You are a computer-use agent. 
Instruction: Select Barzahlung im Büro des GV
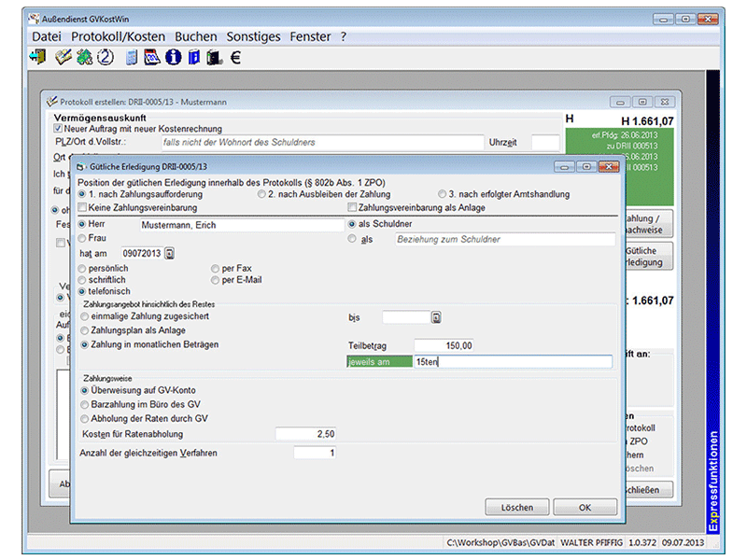click(x=84, y=405)
